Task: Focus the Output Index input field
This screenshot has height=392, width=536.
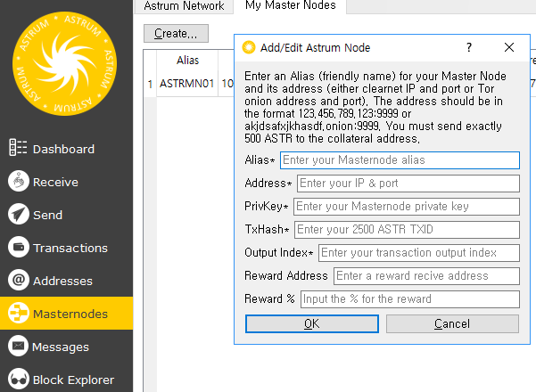Action: pyautogui.click(x=419, y=253)
